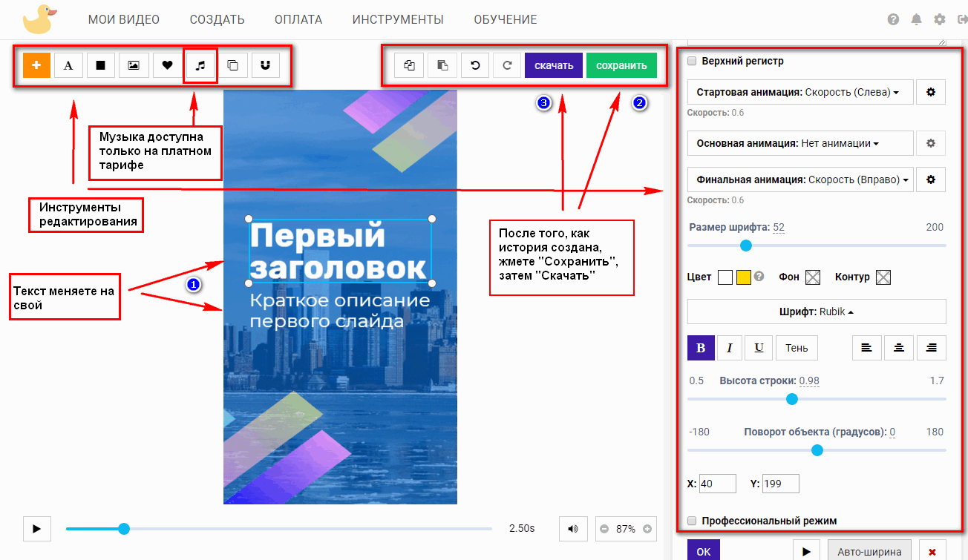
Task: Select the text tool with letter A
Action: pos(68,65)
